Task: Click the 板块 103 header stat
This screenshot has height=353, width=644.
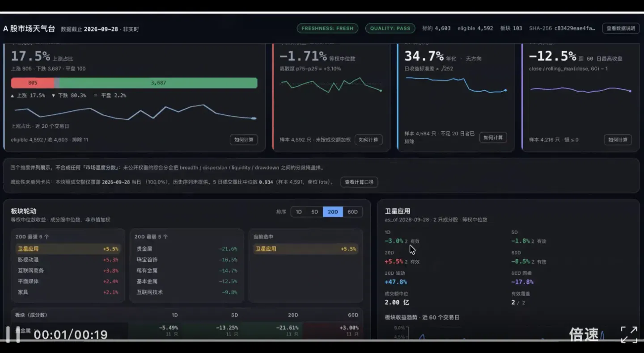Action: tap(511, 28)
